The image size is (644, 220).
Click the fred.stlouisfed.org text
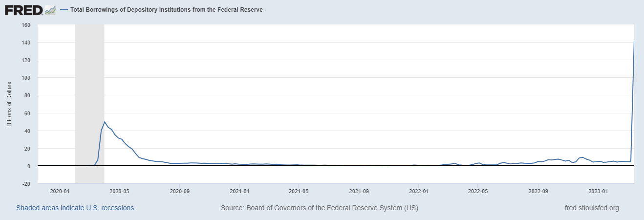click(591, 208)
